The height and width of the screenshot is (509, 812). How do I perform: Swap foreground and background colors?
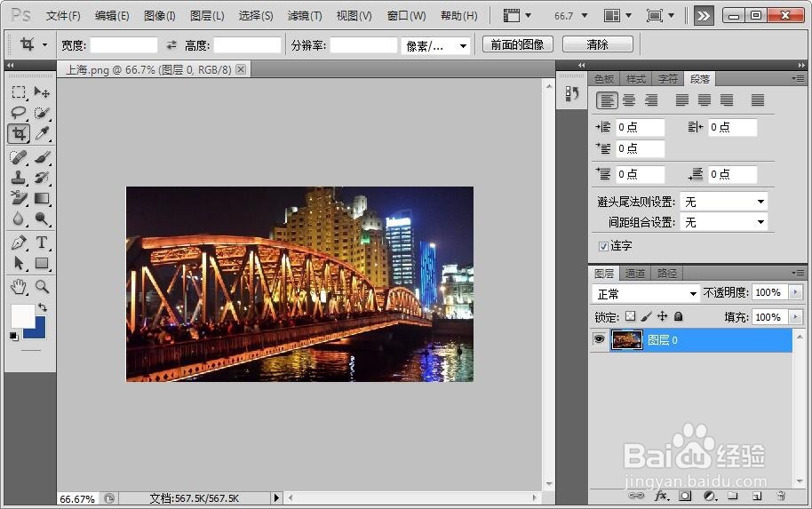click(x=43, y=307)
